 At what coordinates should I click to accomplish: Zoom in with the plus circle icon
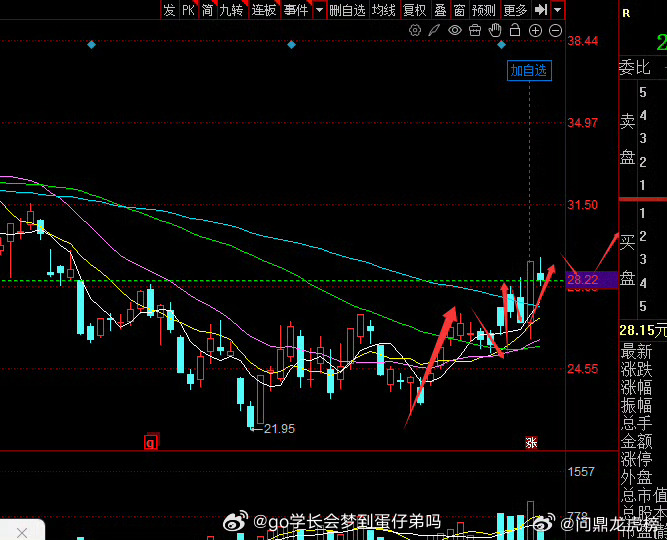point(535,31)
